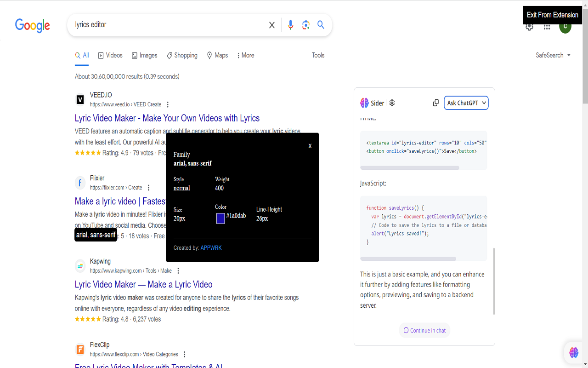588x368 pixels.
Task: Click the Sider panel vertical scrollbar
Action: (494, 282)
